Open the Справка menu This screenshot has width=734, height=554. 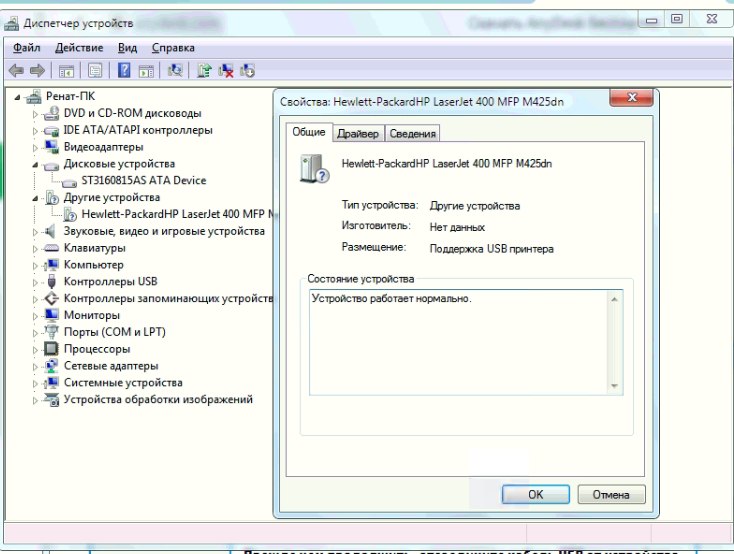pos(173,48)
